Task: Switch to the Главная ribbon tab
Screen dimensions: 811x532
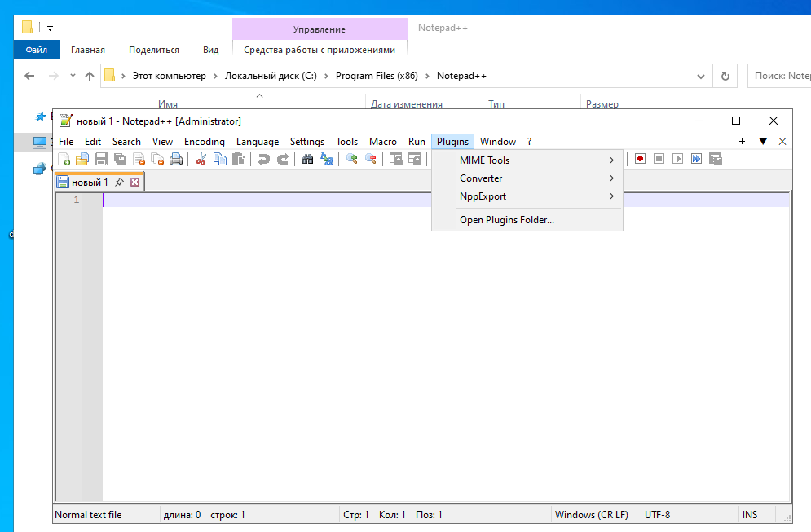Action: (88, 50)
